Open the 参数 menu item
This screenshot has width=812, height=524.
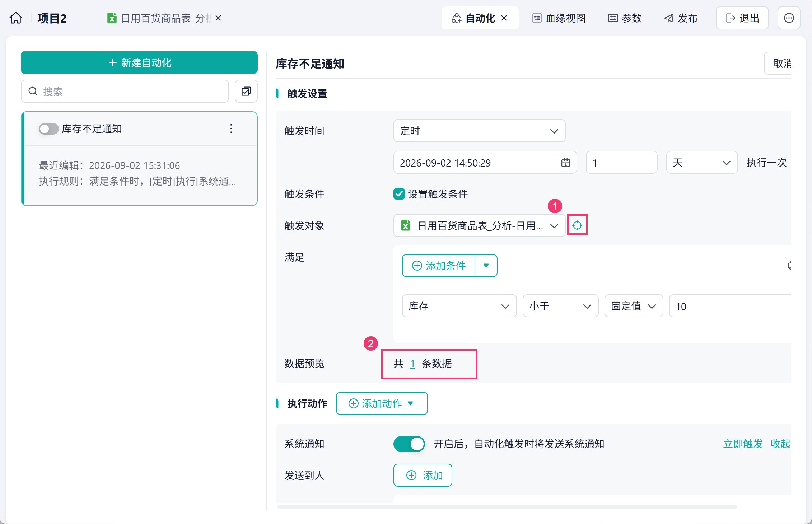click(x=625, y=18)
